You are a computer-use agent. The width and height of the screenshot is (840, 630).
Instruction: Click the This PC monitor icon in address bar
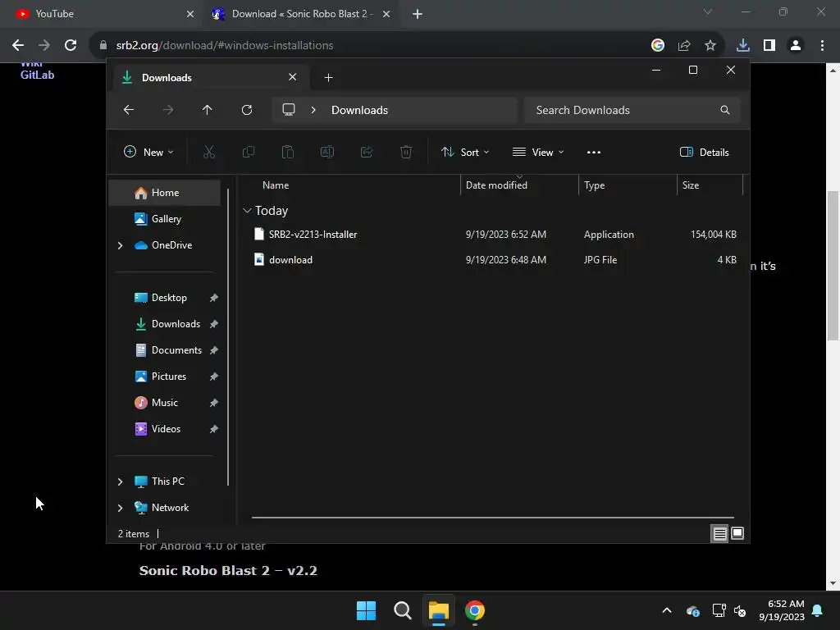click(x=289, y=110)
